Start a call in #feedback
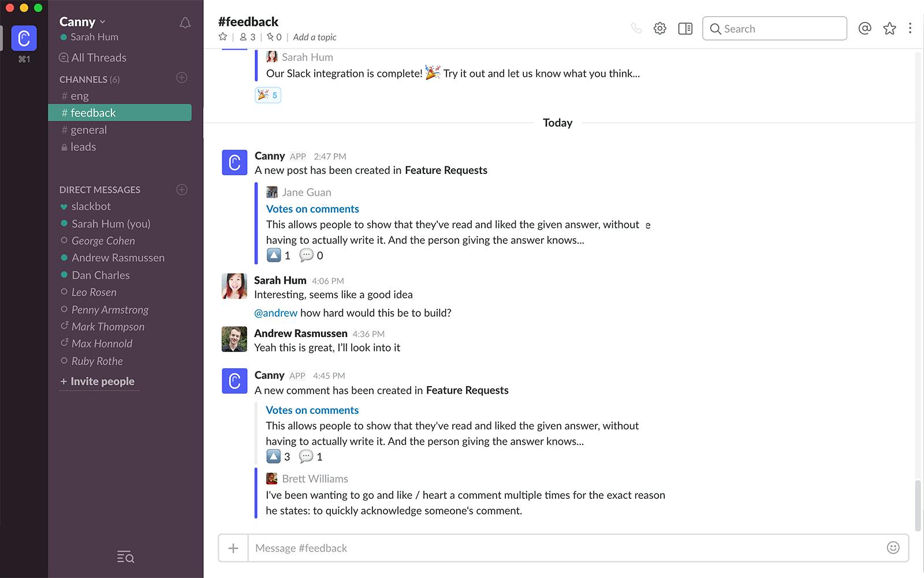 (x=636, y=28)
